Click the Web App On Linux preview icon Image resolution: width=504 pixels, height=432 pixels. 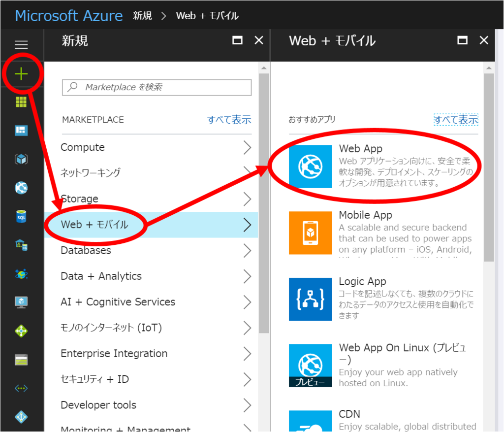(x=310, y=366)
